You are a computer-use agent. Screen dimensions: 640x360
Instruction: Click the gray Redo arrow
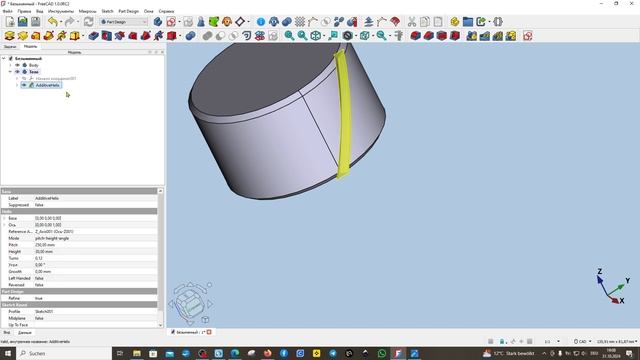click(69, 22)
